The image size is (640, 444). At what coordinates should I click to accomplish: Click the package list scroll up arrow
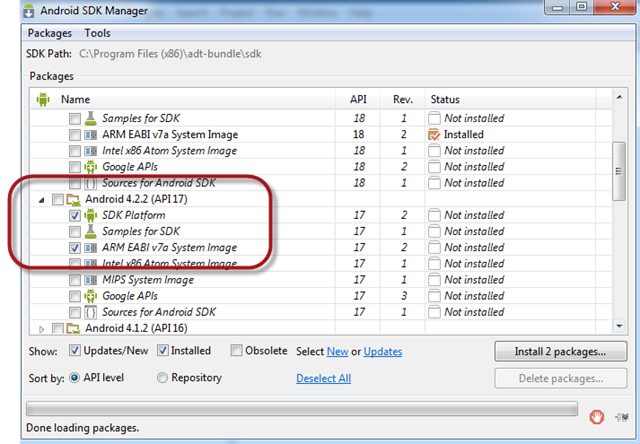point(620,97)
